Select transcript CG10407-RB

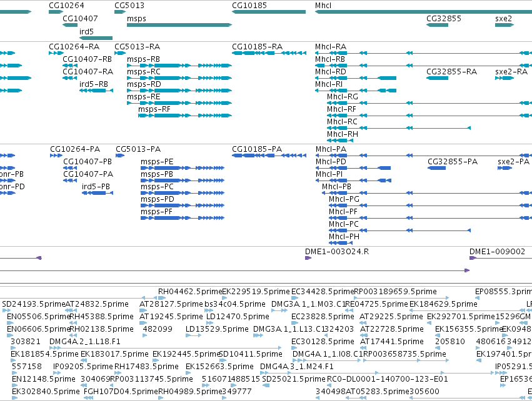[70, 66]
